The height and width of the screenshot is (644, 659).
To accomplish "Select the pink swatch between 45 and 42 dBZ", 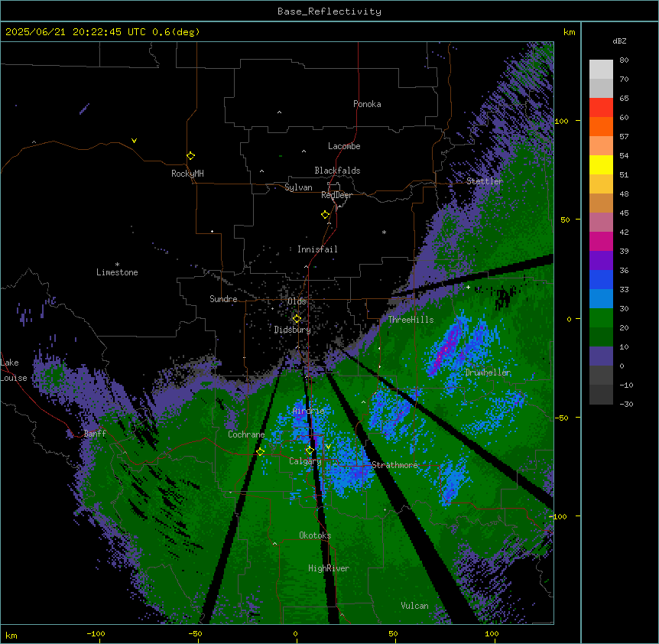I will click(x=601, y=223).
